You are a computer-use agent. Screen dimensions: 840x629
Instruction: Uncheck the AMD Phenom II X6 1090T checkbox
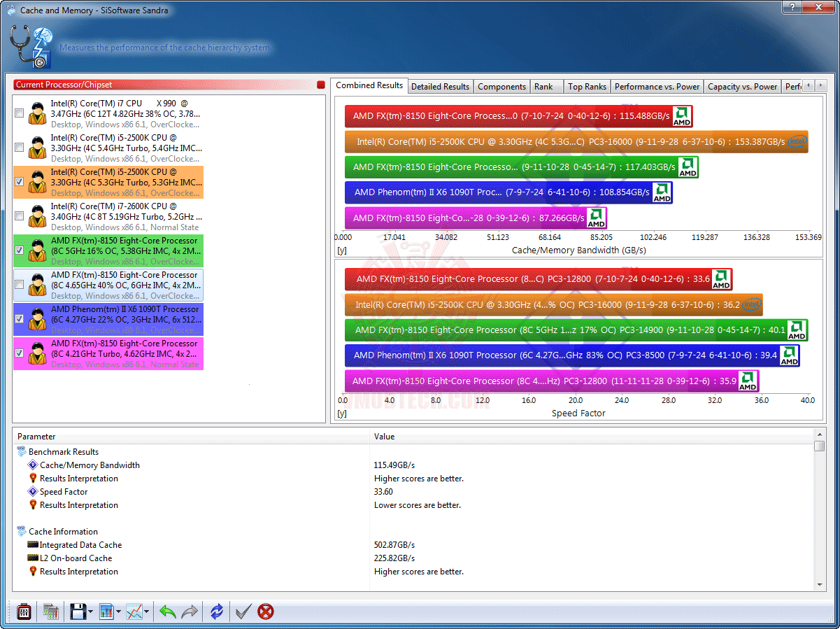pos(19,319)
